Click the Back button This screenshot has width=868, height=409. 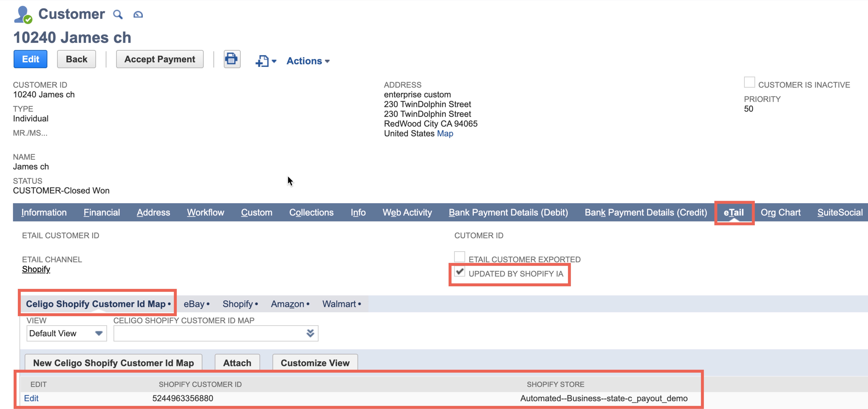pos(77,59)
